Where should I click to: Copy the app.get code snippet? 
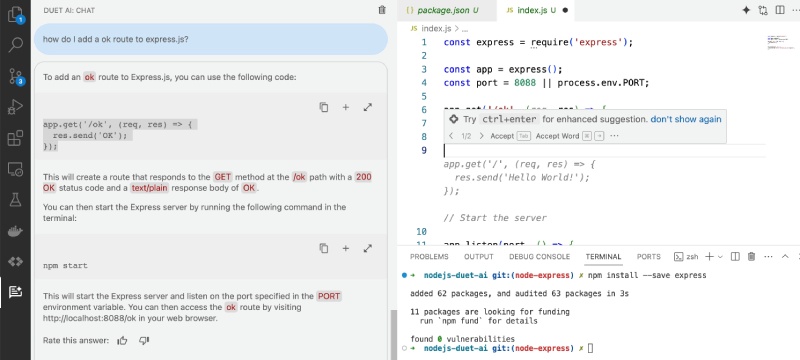coord(323,107)
